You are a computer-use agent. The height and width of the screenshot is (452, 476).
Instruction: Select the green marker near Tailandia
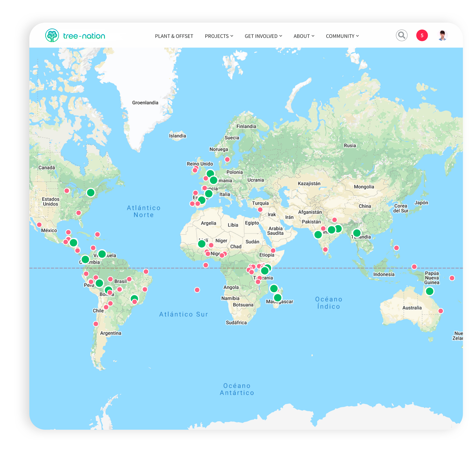click(357, 233)
